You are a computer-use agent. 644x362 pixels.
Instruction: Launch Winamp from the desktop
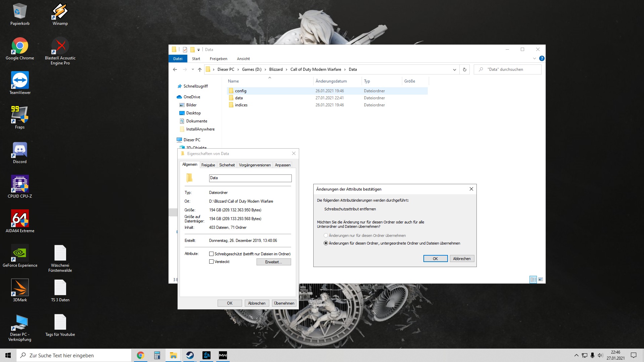[x=60, y=14]
